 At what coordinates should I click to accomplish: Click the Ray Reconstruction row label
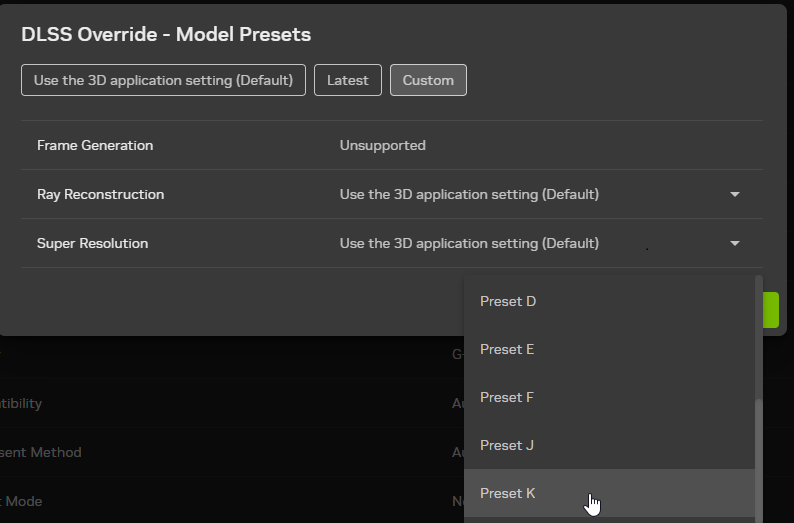pos(100,194)
